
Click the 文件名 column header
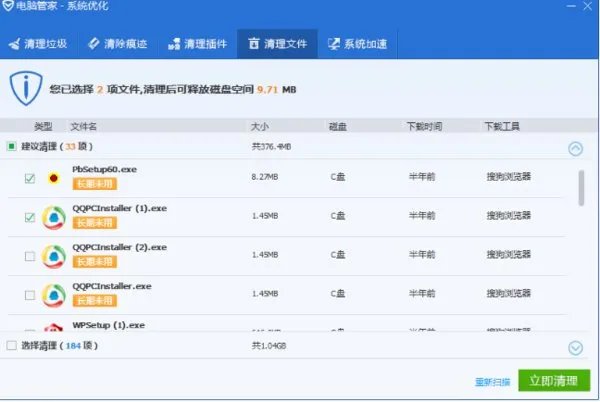(x=83, y=126)
